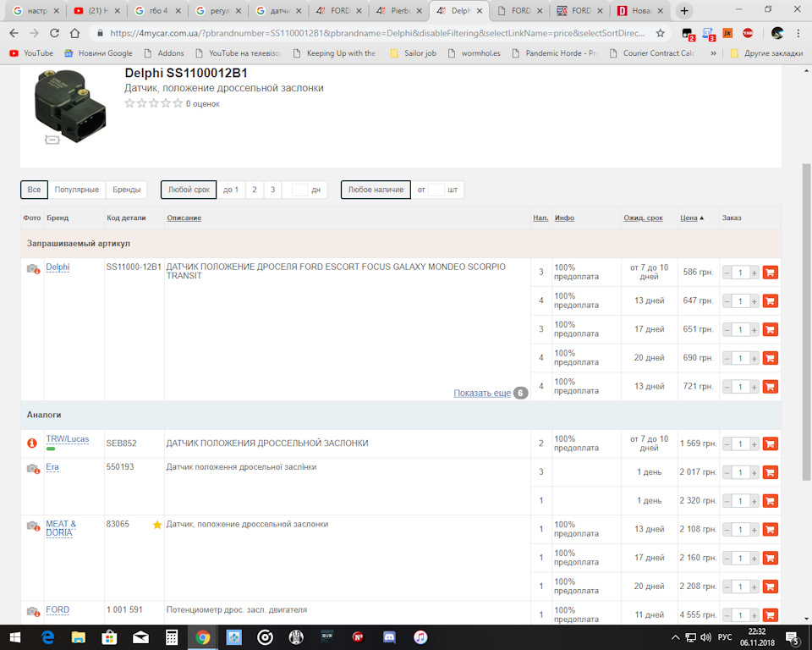Add FORD 4 555 грн. offer to cart

[770, 614]
